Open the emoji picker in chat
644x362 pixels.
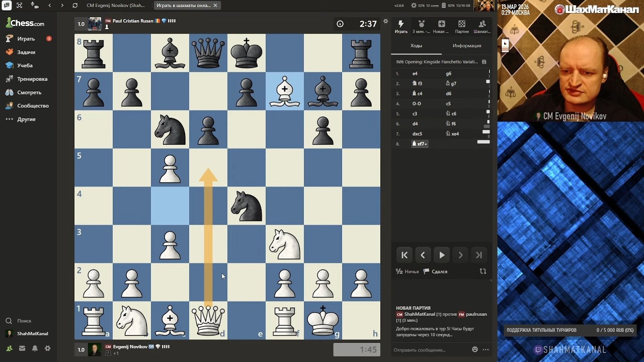click(475, 349)
